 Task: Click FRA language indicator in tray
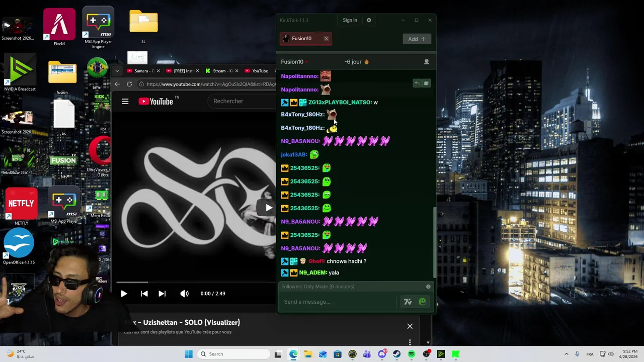coord(590,354)
